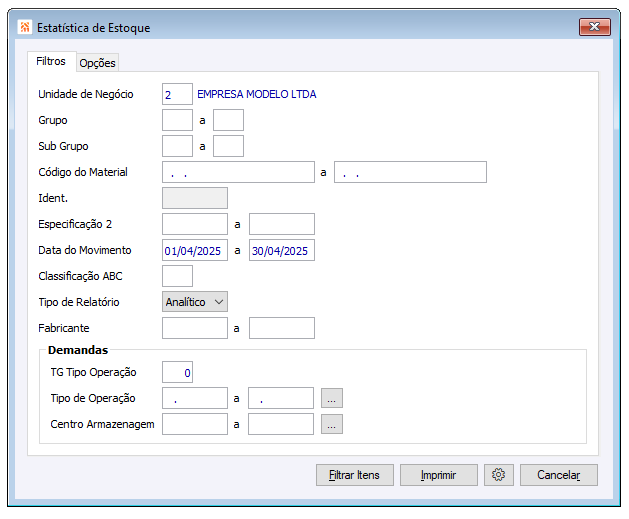629x519 pixels.
Task: Click the application icon in title bar
Action: (24, 28)
